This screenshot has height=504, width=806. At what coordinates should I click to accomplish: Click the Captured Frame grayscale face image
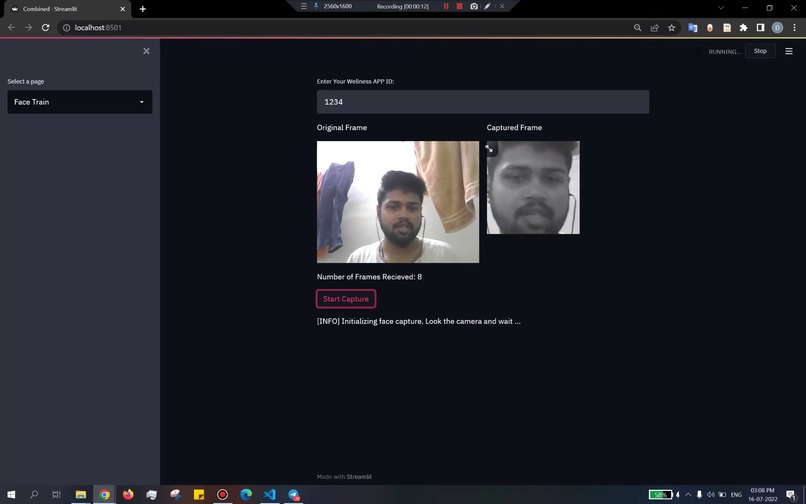533,188
